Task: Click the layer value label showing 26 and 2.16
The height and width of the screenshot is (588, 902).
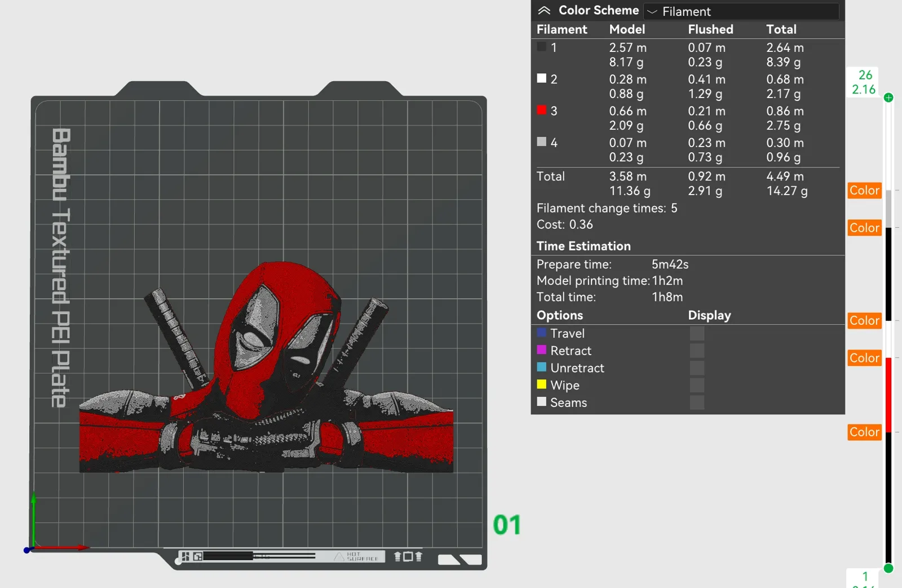Action: pyautogui.click(x=864, y=82)
